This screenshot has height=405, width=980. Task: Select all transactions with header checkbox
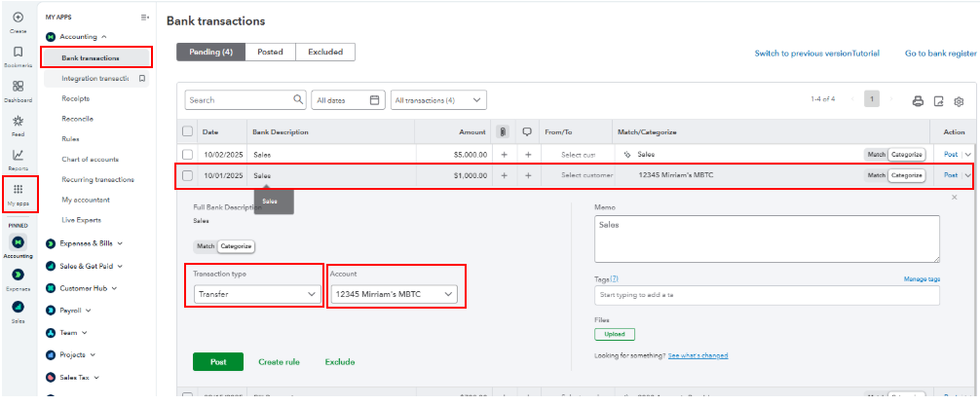tap(188, 131)
